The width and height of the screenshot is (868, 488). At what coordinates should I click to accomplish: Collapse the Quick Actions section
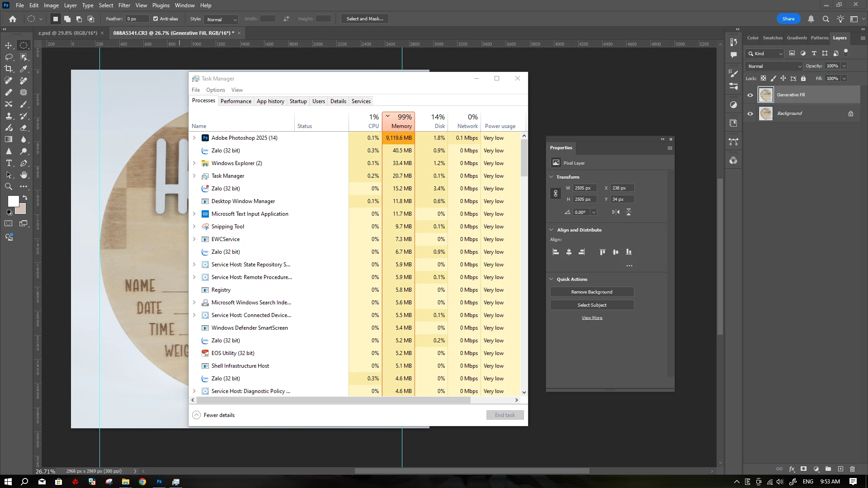tap(552, 279)
